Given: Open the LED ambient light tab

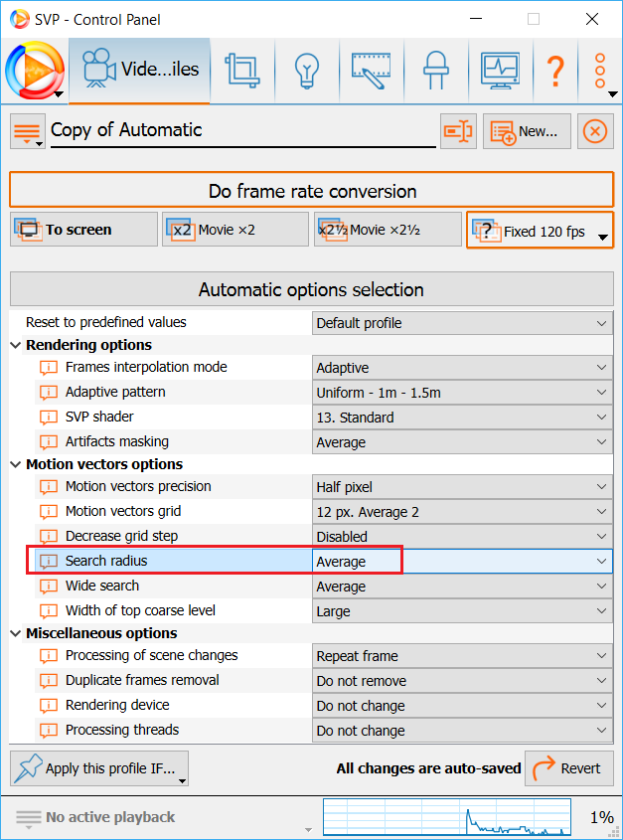Looking at the screenshot, I should [x=434, y=70].
